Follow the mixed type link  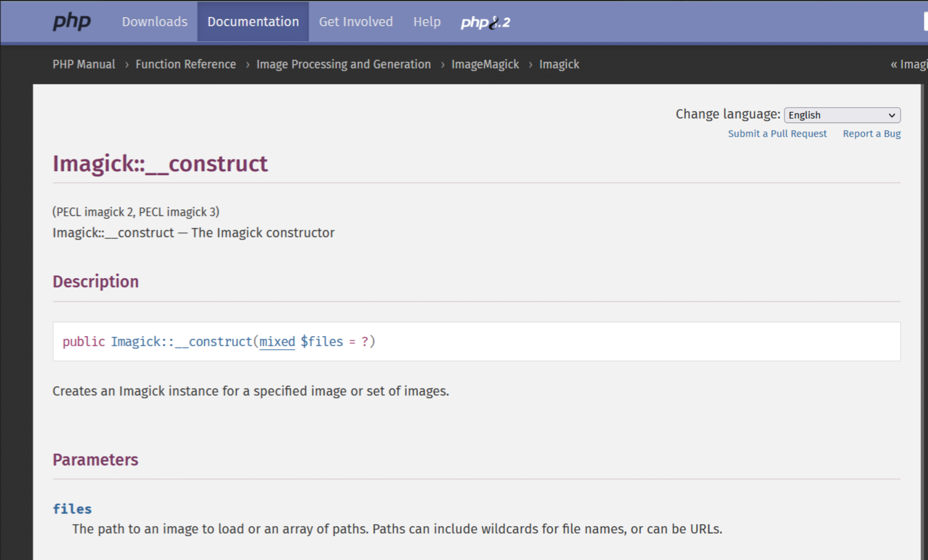point(277,342)
